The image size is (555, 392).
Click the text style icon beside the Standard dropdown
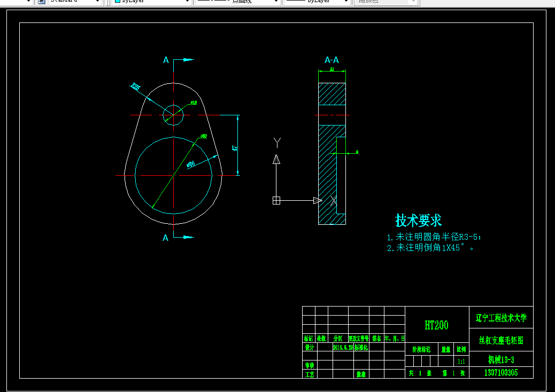pyautogui.click(x=41, y=2)
